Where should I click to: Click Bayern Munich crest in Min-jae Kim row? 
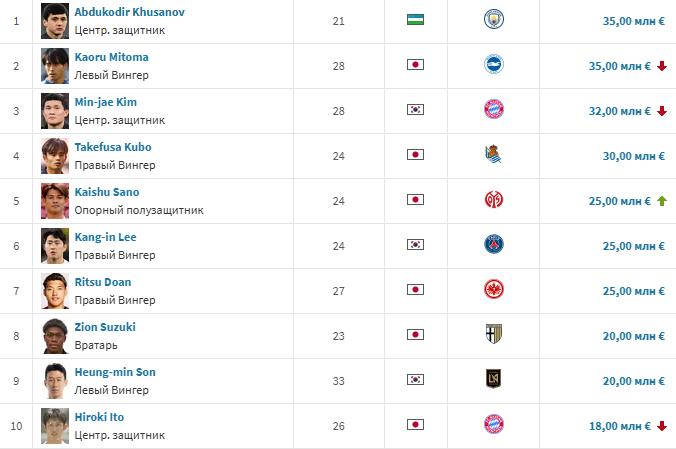tap(493, 110)
